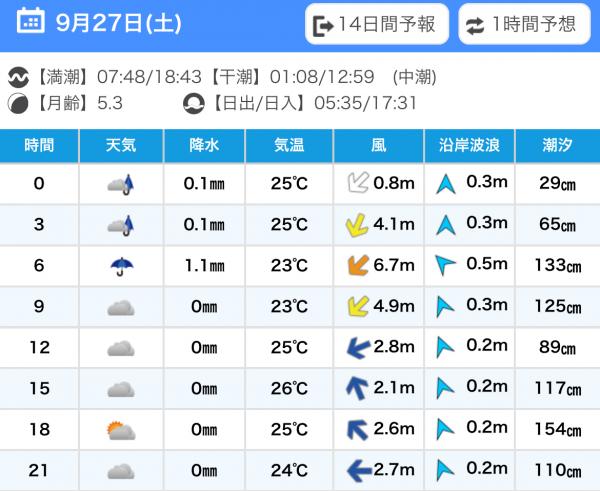Click the sunrise icon beside 日出/日入

click(194, 102)
